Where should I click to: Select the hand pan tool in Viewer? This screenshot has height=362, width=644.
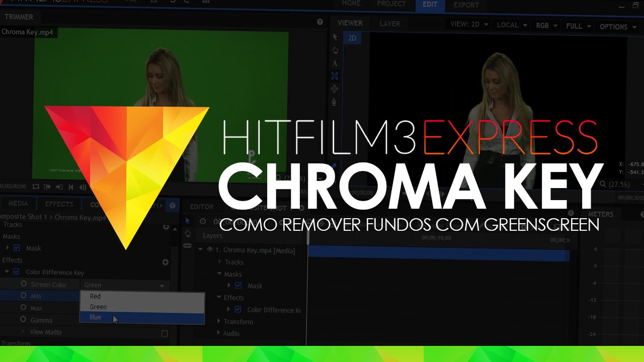(335, 50)
